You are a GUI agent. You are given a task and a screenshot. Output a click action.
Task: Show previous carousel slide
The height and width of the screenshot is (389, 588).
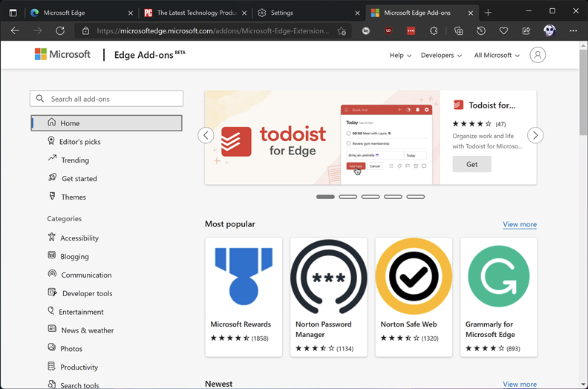pos(206,135)
